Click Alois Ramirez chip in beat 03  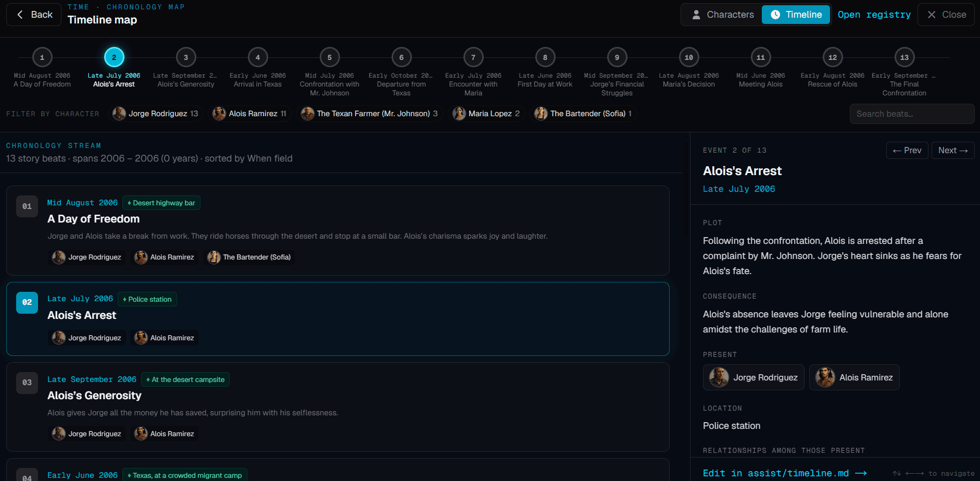[x=165, y=434]
